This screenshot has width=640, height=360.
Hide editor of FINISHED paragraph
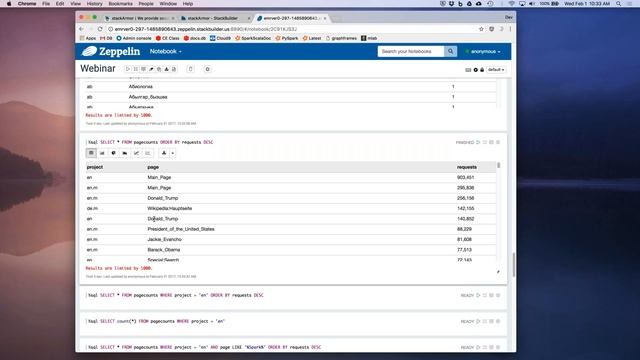tap(485, 142)
